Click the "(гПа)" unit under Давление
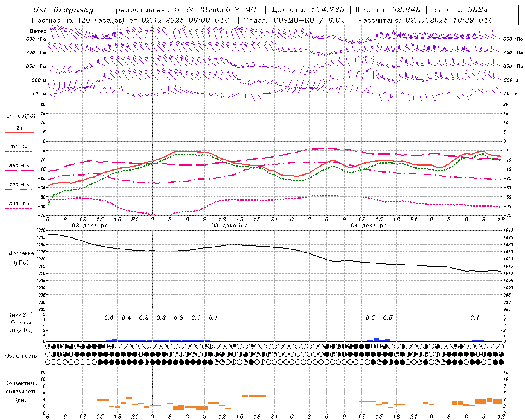The image size is (525, 420). click(22, 263)
